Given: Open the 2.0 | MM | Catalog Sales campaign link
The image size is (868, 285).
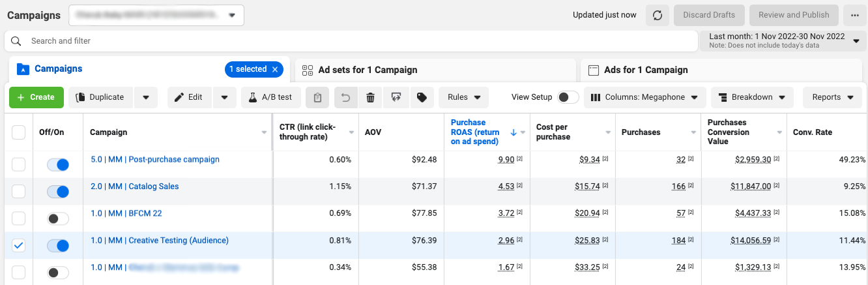Looking at the screenshot, I should pyautogui.click(x=134, y=187).
